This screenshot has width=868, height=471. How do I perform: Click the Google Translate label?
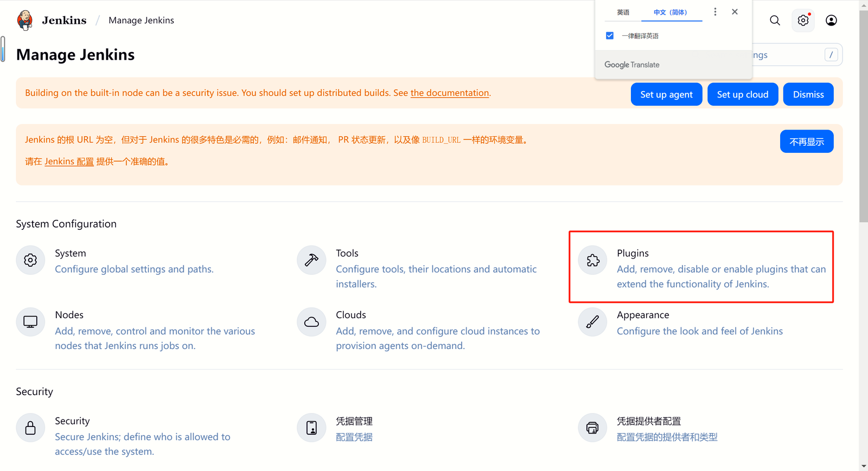632,64
